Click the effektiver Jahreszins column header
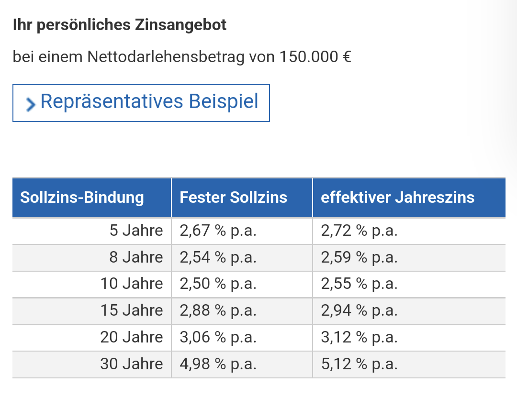The height and width of the screenshot is (420, 517). click(x=397, y=198)
